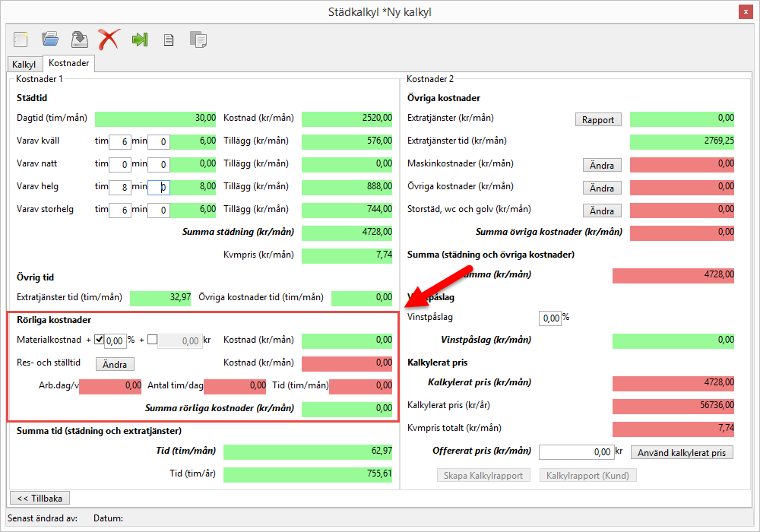760x532 pixels.
Task: Click Använd kalkylerat pris button
Action: pyautogui.click(x=682, y=453)
